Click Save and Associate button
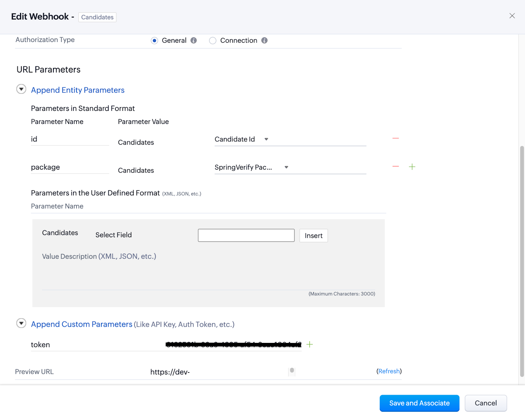This screenshot has height=420, width=525. (x=419, y=403)
